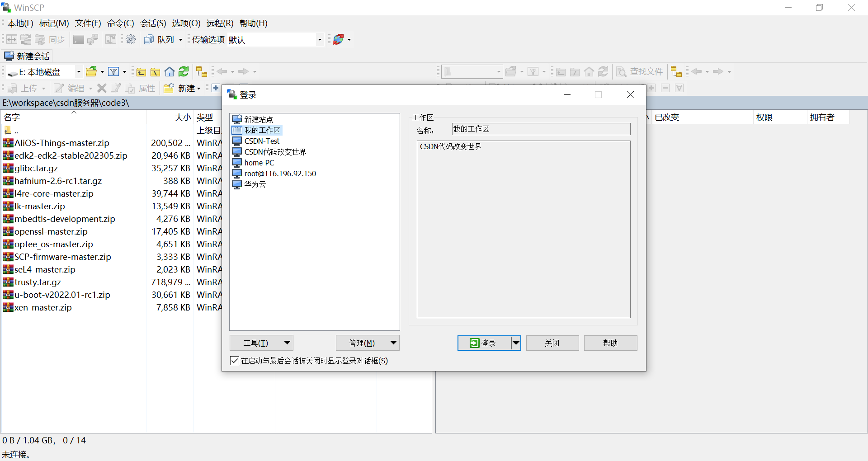Expand the Login button dropdown arrow

(x=516, y=343)
